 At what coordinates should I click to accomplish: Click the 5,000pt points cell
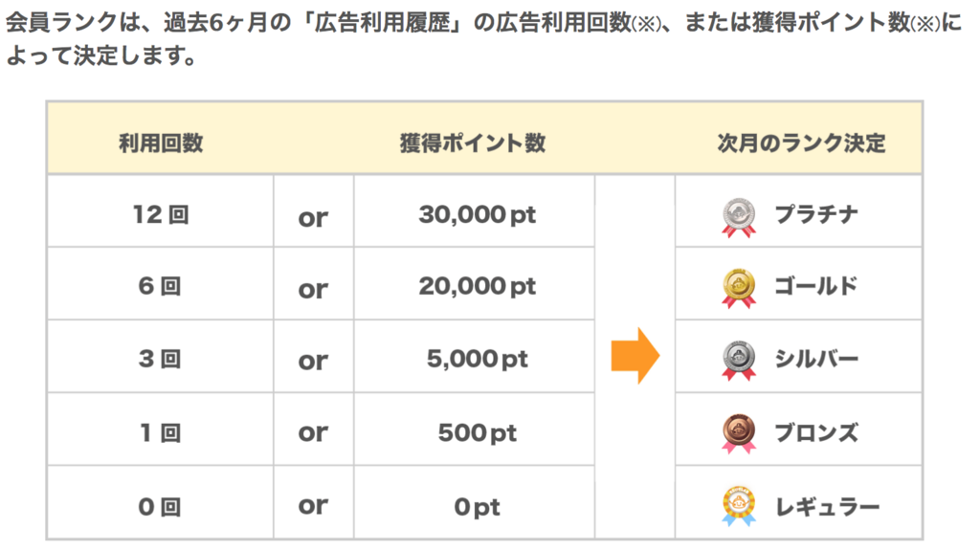[x=475, y=356]
